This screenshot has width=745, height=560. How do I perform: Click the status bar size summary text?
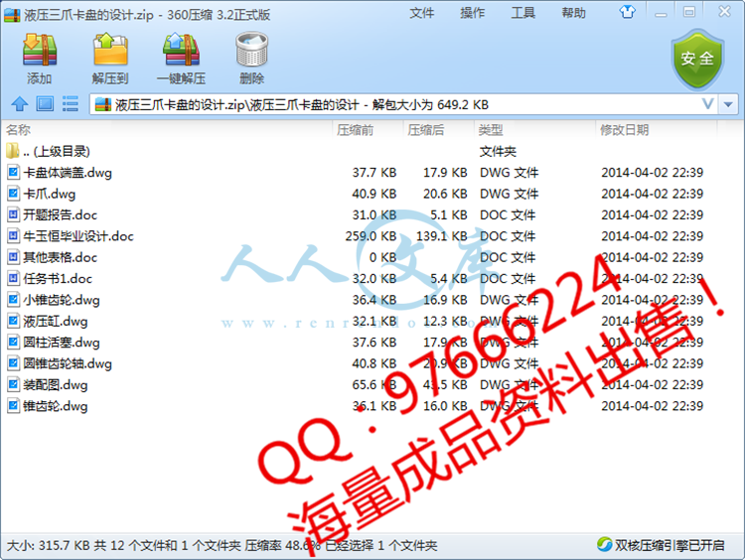click(222, 545)
